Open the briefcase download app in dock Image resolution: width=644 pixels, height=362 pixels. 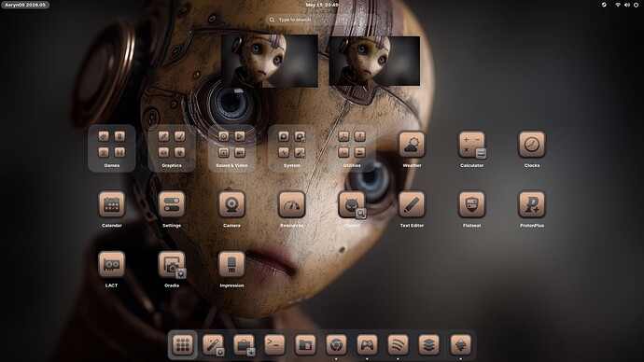pyautogui.click(x=245, y=345)
